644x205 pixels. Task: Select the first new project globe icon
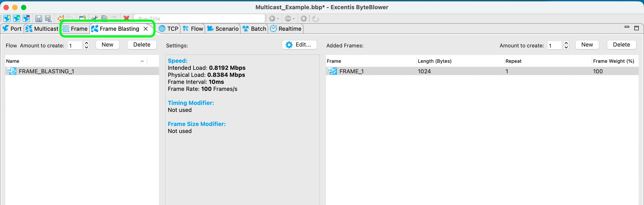(7, 18)
